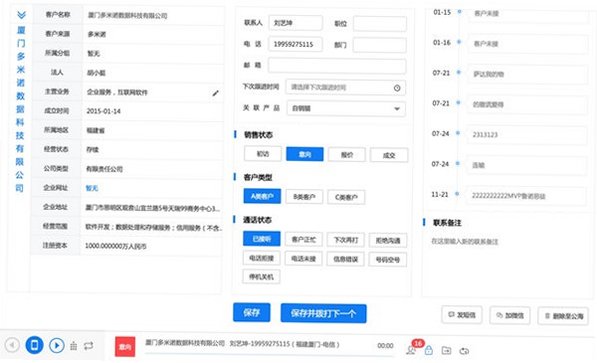
Task: Mark call status as 下次再打
Action: click(x=346, y=240)
